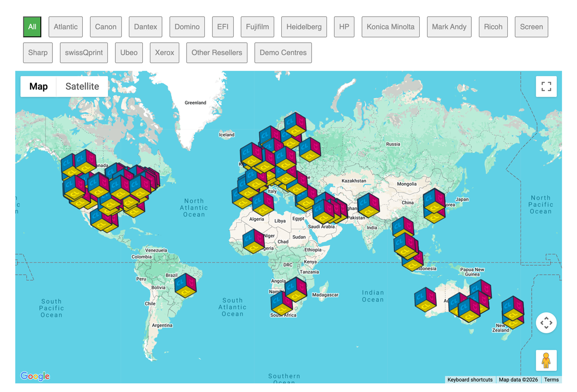The image size is (577, 392).
Task: Select the cube marker near India
Action: 368,205
